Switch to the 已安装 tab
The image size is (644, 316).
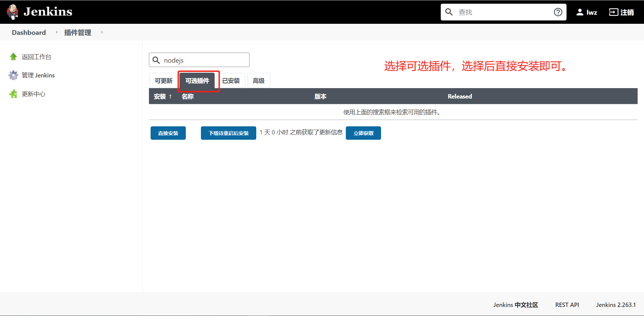pos(231,81)
